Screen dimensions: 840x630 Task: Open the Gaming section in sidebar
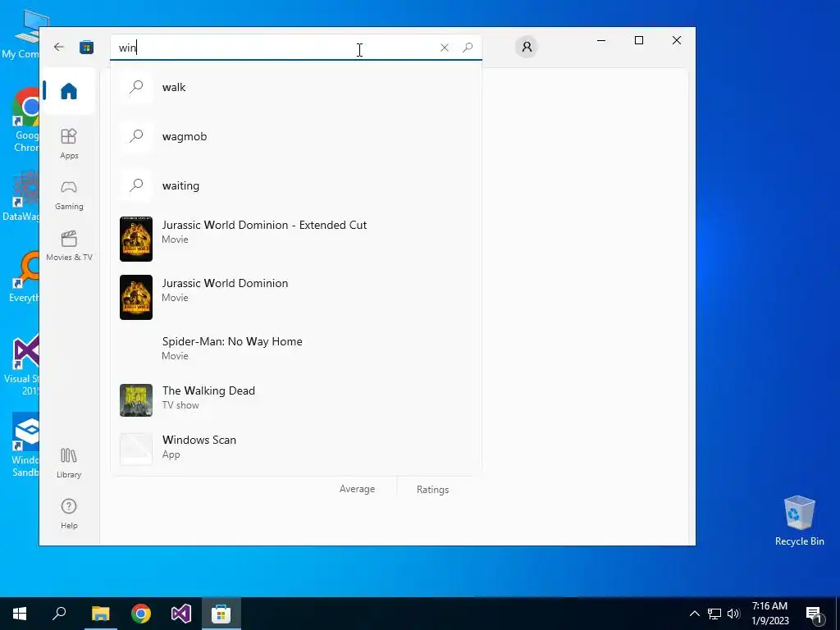click(69, 195)
